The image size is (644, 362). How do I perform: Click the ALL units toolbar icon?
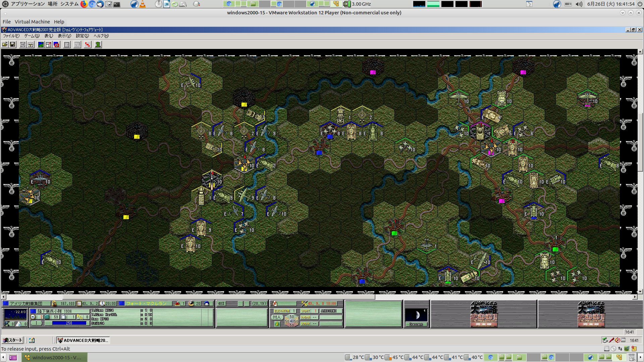(77, 45)
